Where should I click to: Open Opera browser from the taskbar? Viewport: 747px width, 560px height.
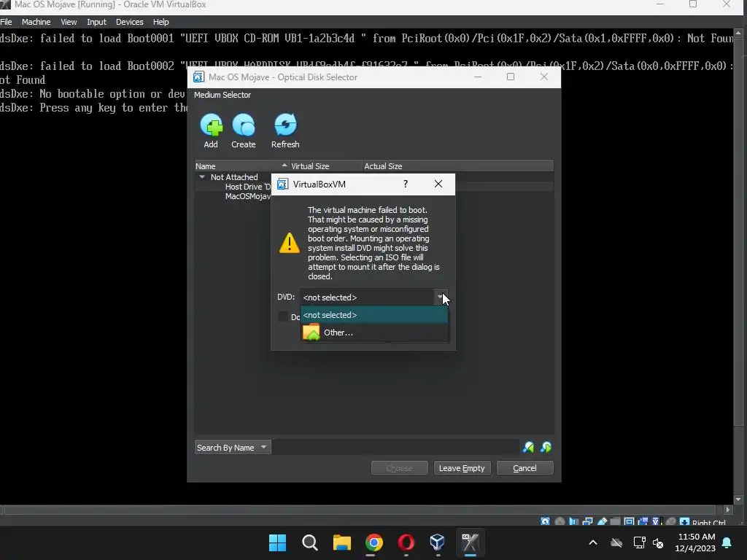click(406, 542)
